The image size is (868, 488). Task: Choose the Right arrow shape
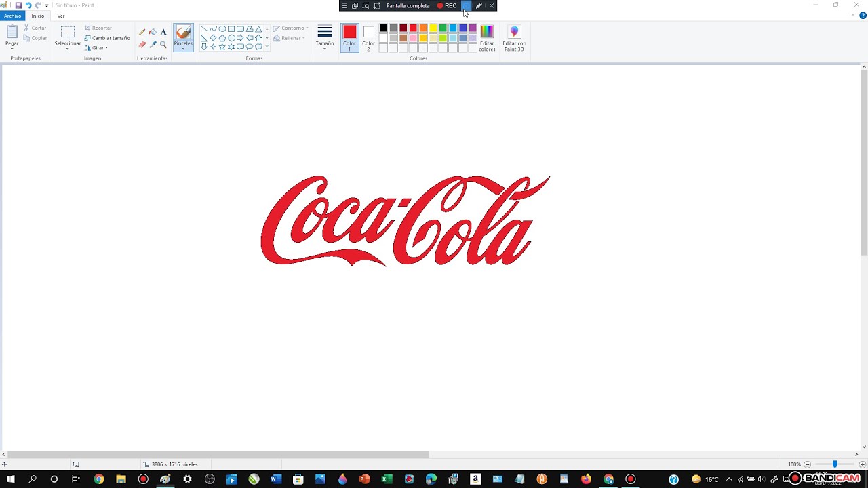[240, 38]
